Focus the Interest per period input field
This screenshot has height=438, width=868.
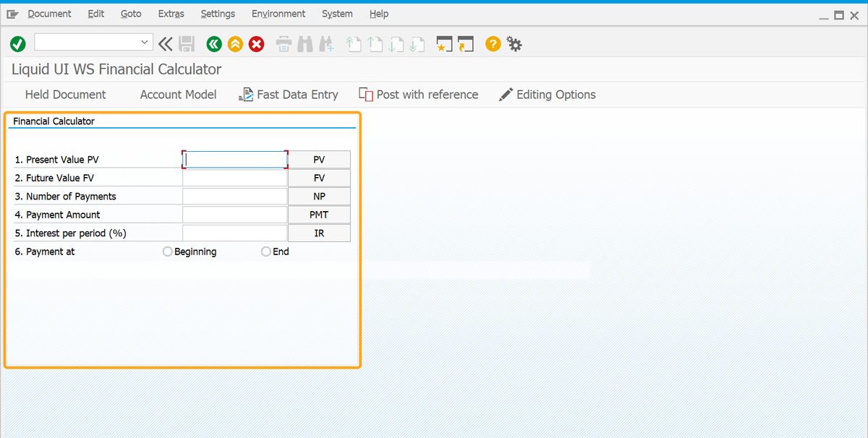pos(235,233)
